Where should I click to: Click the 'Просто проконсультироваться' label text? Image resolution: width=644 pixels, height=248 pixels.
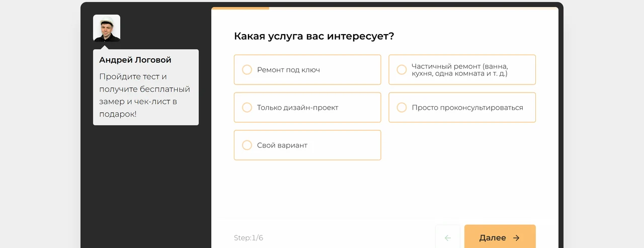[467, 108]
